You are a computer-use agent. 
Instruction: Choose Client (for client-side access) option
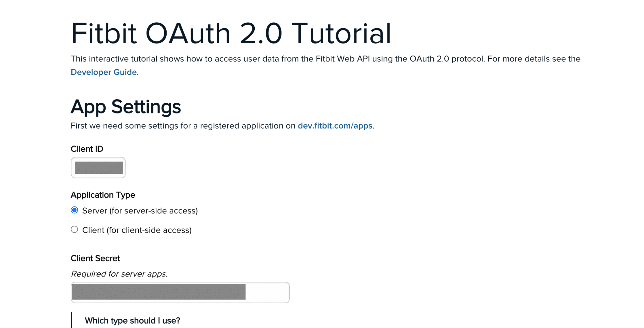pos(75,230)
